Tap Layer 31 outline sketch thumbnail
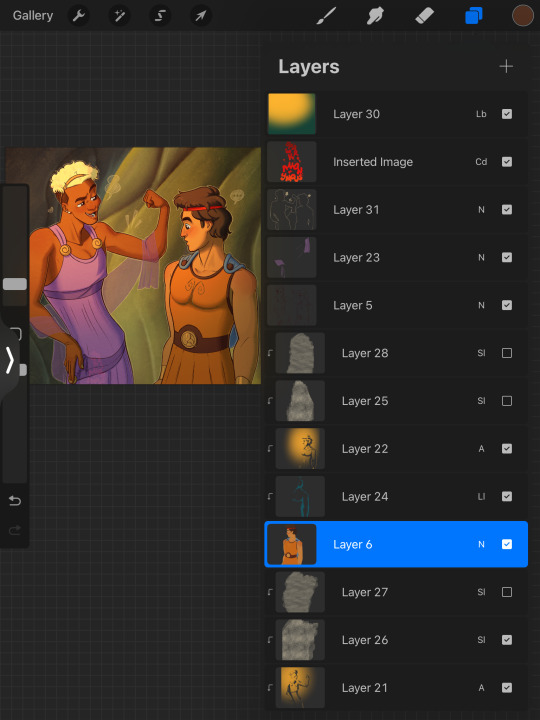Screen dimensions: 540x720 coord(292,209)
